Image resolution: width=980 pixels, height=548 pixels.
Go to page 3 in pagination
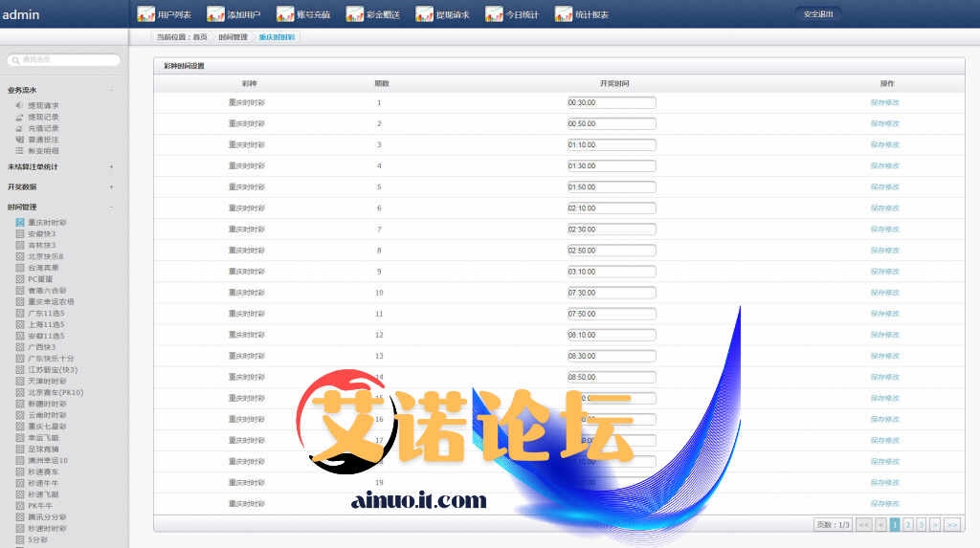pyautogui.click(x=922, y=525)
